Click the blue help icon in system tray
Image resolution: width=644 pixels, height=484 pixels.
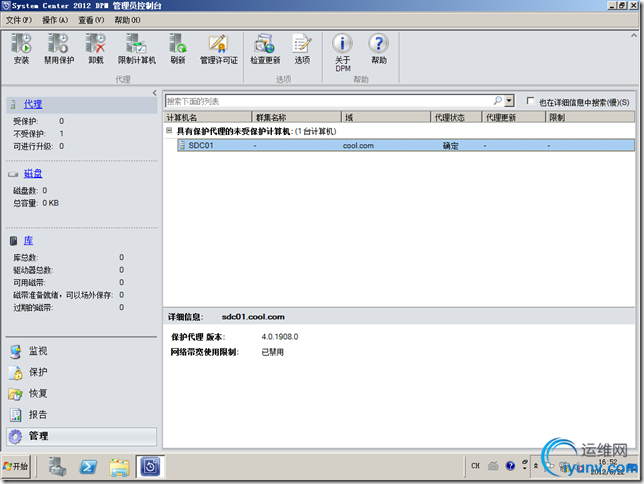click(510, 466)
